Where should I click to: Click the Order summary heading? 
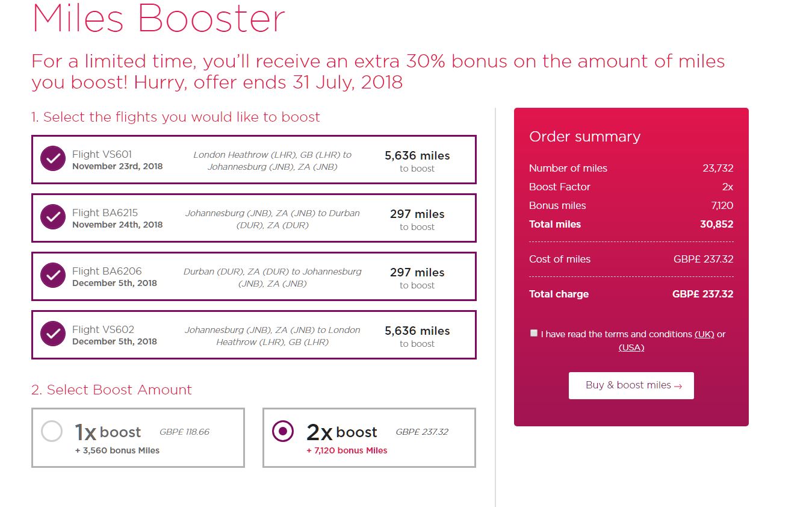click(584, 137)
